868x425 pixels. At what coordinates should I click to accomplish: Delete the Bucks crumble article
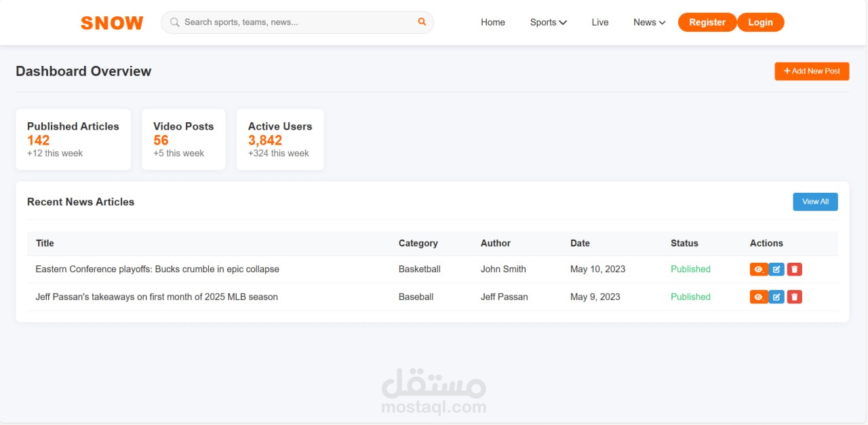tap(795, 270)
